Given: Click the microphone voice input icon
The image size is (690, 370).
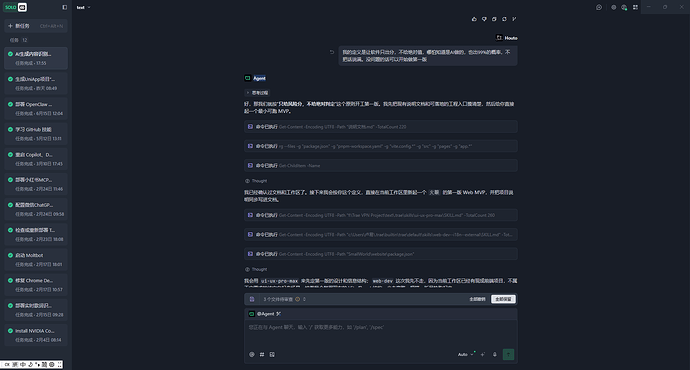Looking at the screenshot, I should [x=495, y=355].
